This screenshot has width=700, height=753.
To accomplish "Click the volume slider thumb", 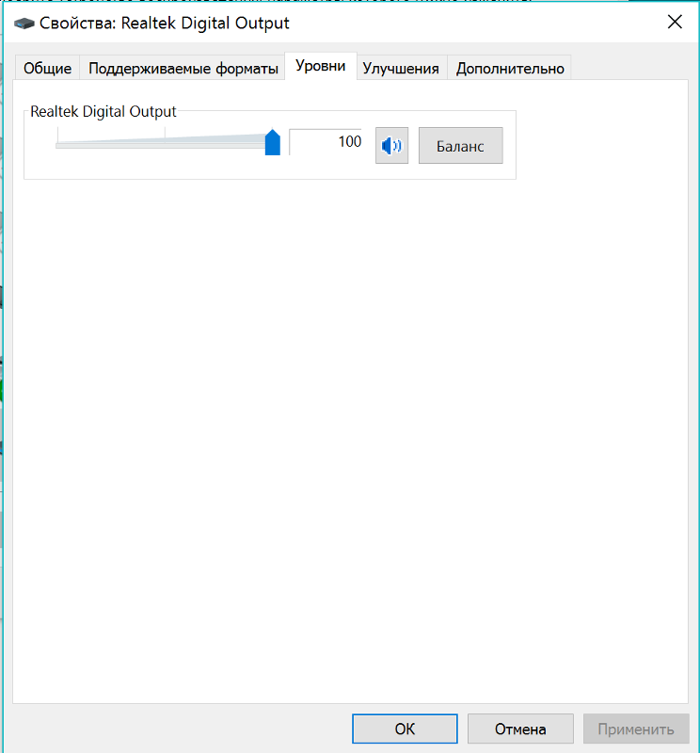I will click(x=273, y=142).
